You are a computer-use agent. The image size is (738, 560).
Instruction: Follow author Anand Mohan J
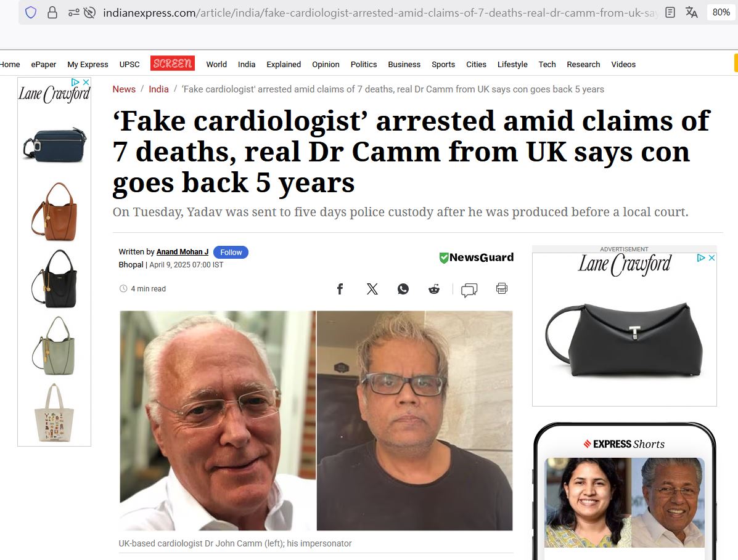[231, 253]
